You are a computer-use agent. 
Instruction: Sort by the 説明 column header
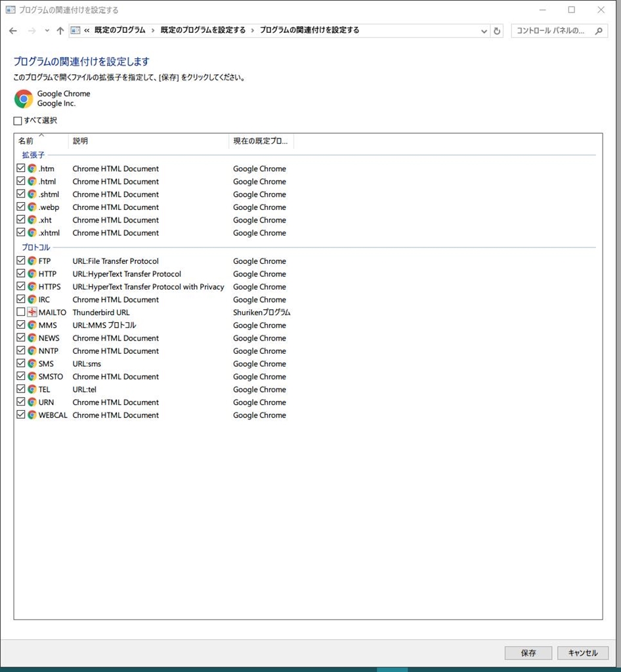pos(148,141)
